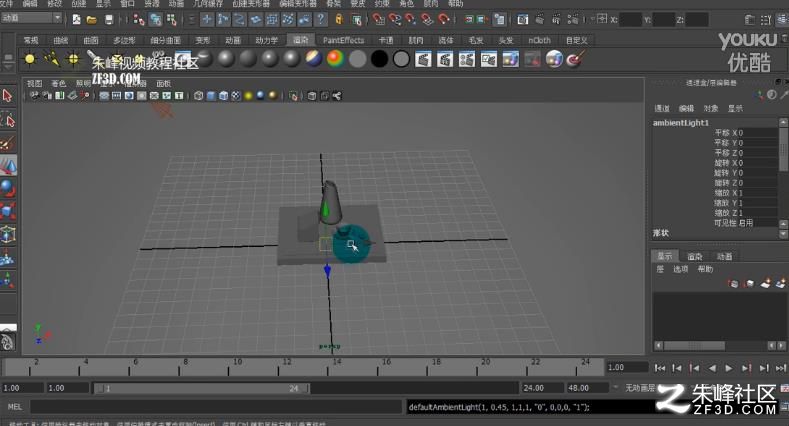The width and height of the screenshot is (789, 426).
Task: Play the animation forward
Action: point(729,368)
